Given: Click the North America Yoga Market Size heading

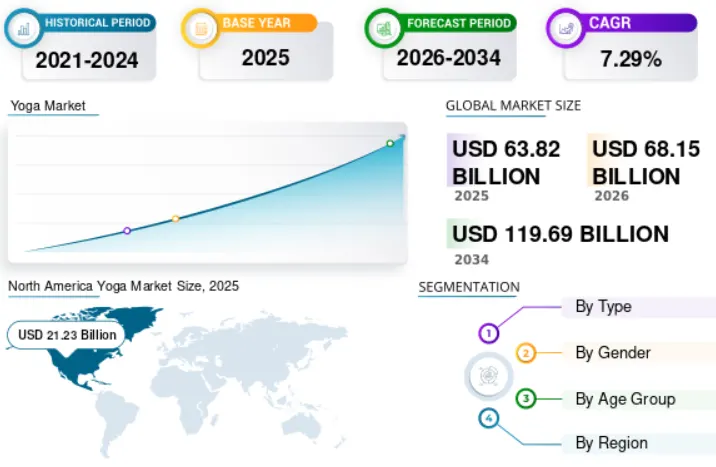Looking at the screenshot, I should [123, 286].
